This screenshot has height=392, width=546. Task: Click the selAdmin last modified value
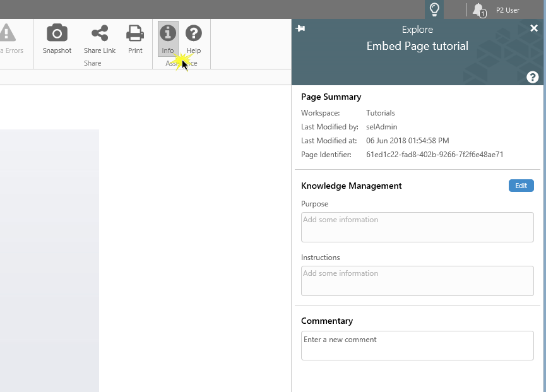pyautogui.click(x=381, y=127)
